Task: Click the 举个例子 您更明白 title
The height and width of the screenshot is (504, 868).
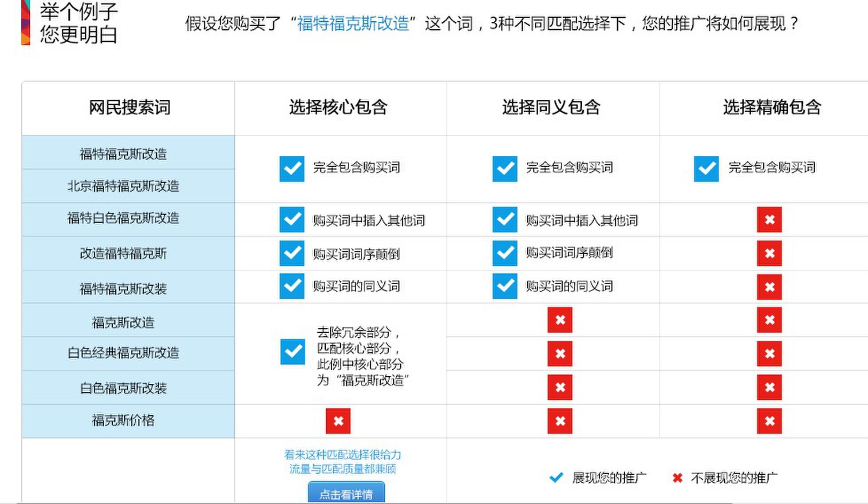Action: [x=79, y=23]
